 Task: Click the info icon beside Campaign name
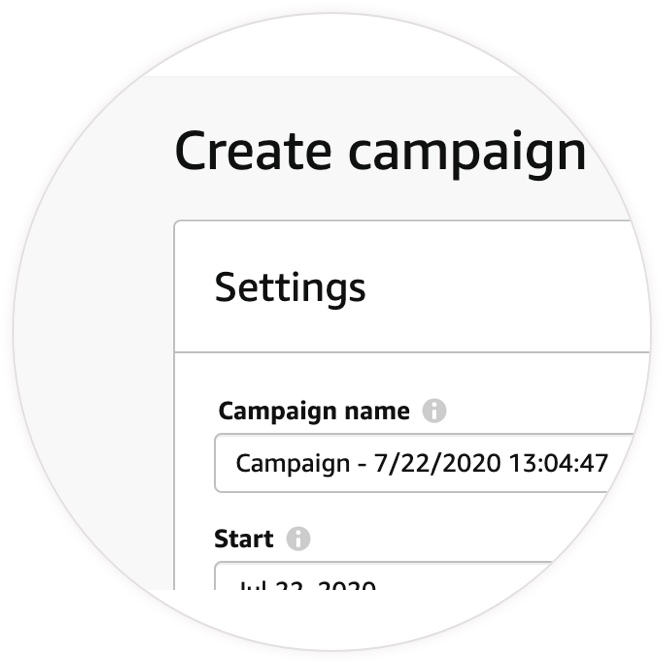(x=434, y=411)
